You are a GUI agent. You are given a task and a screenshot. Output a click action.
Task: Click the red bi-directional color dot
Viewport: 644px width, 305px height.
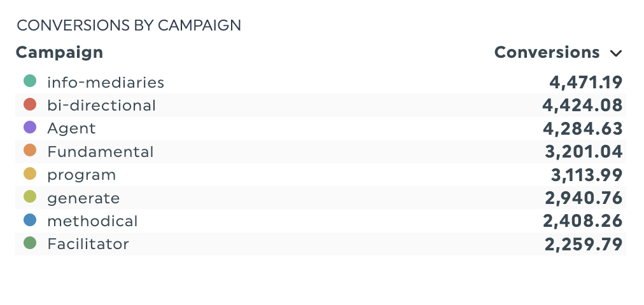pos(30,105)
